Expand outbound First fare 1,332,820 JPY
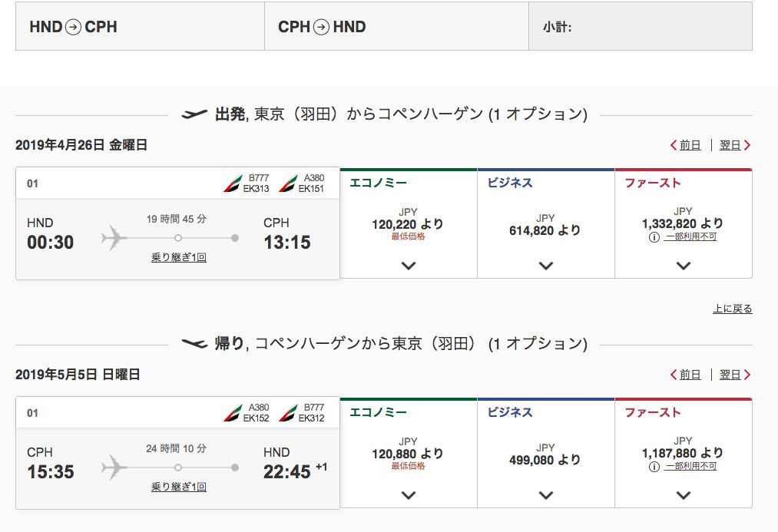Viewport: 778px width, 532px height. [x=684, y=266]
